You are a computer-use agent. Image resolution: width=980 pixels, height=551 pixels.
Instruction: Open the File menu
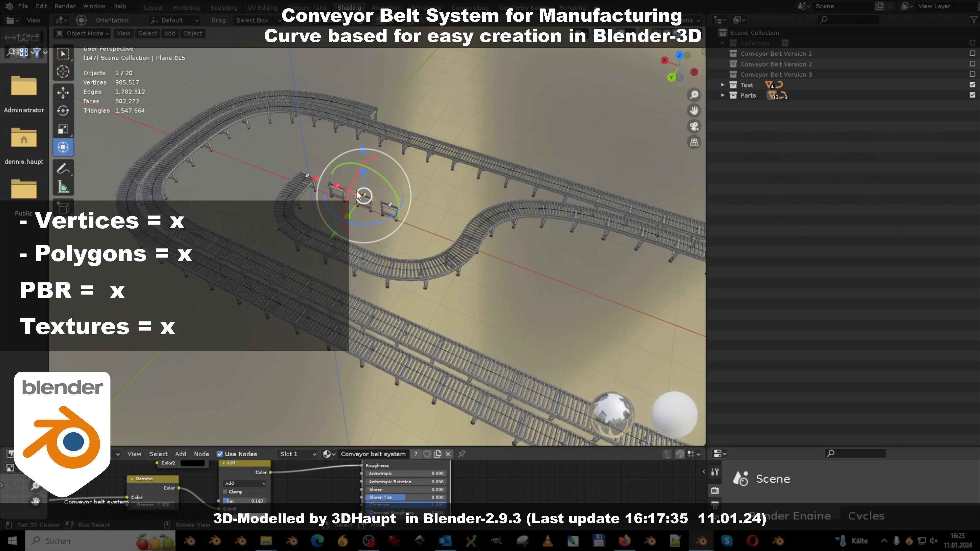point(23,6)
